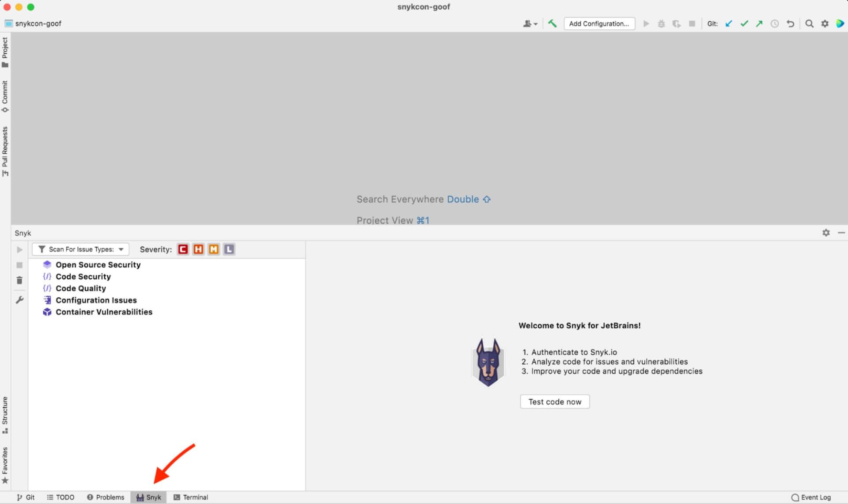Click the Test code now button
This screenshot has height=504, width=848.
pos(554,402)
